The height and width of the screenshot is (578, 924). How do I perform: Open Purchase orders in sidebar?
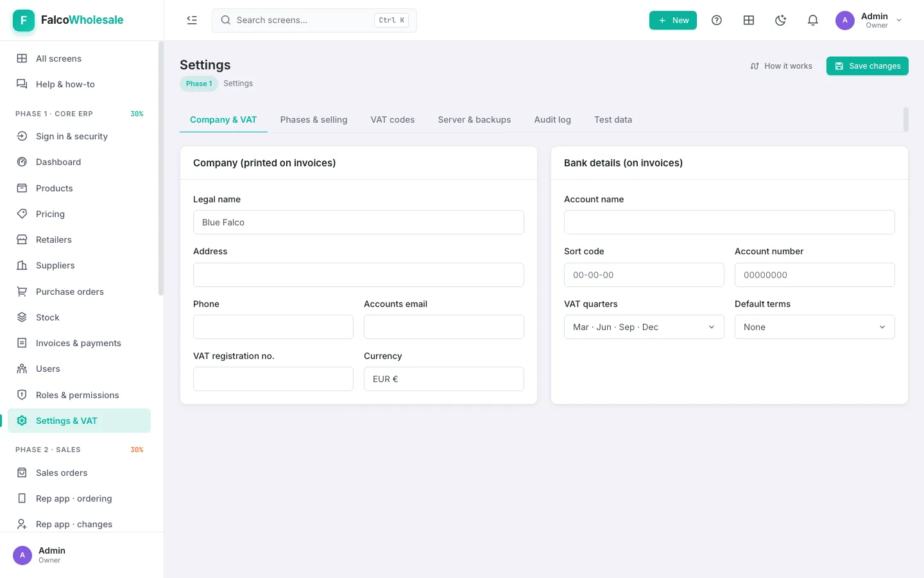[x=79, y=292]
